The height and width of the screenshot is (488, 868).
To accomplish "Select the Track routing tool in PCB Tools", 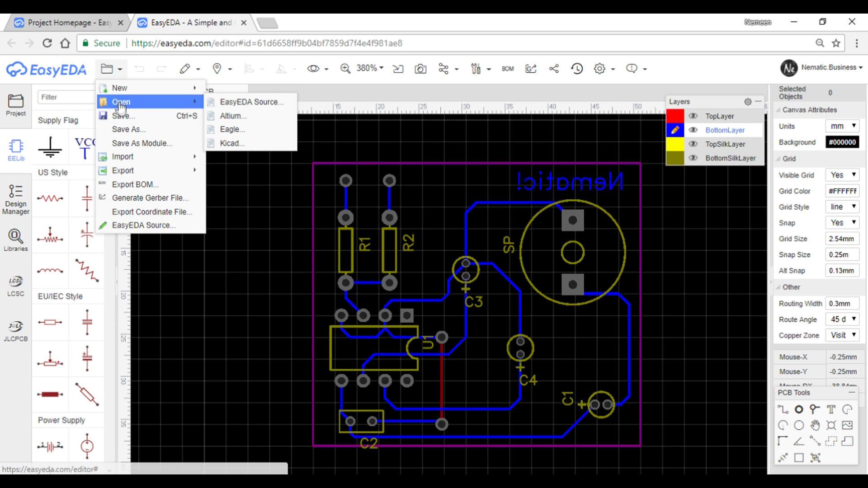I will (783, 409).
